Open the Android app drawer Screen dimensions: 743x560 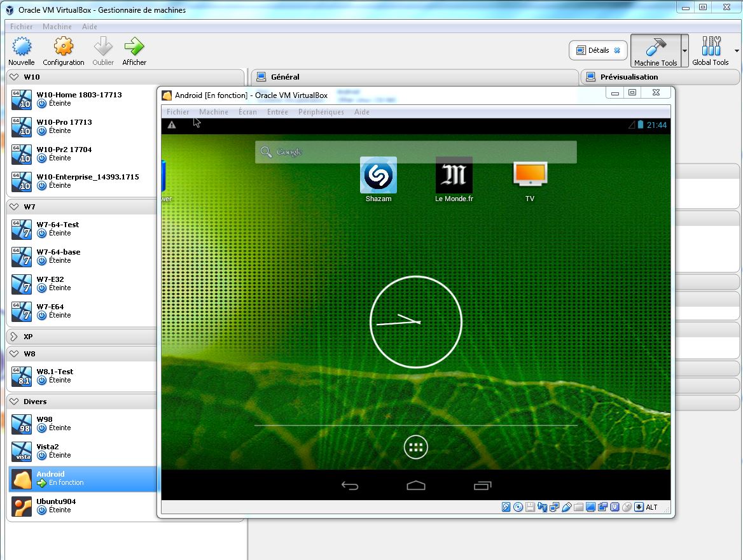pos(416,447)
